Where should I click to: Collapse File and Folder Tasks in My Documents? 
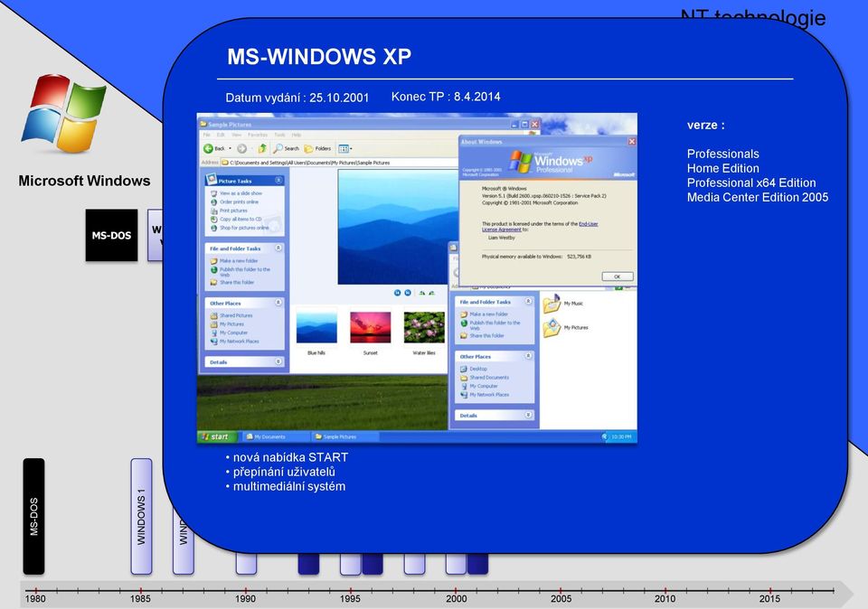[x=528, y=302]
